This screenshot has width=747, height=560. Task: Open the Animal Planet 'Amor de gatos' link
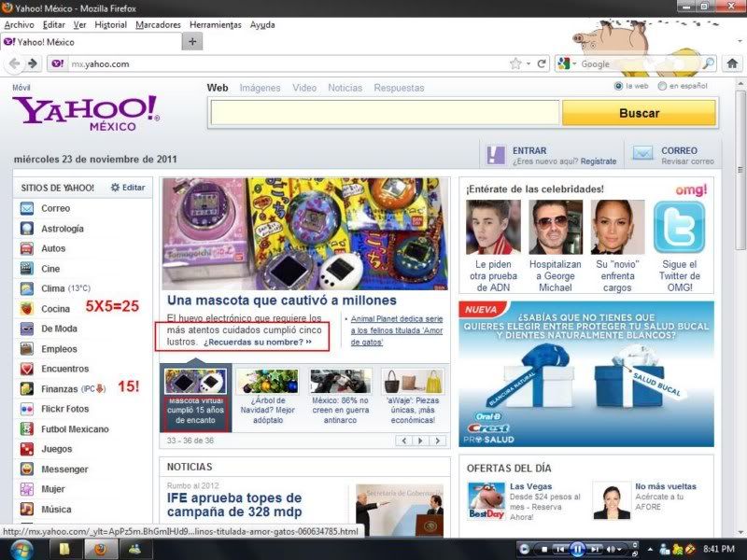pyautogui.click(x=397, y=330)
